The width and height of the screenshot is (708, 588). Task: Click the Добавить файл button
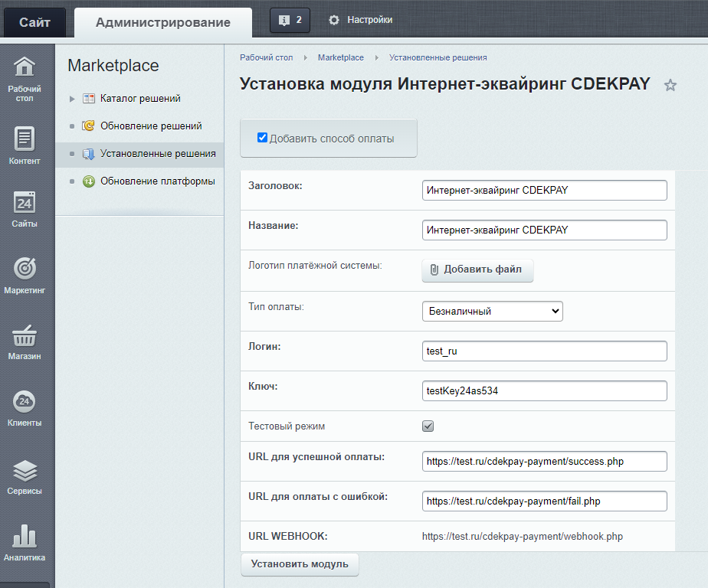pos(477,269)
